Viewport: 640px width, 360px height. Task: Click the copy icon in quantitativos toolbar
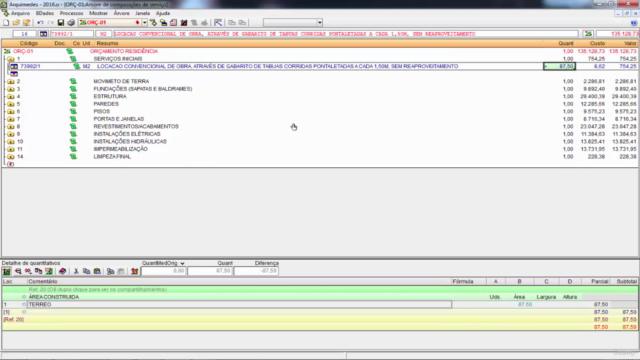87,271
